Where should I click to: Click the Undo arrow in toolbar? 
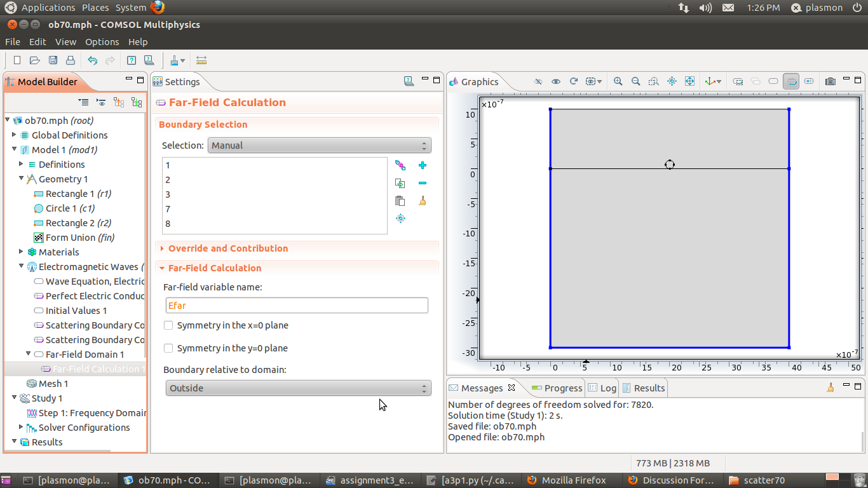(x=93, y=60)
